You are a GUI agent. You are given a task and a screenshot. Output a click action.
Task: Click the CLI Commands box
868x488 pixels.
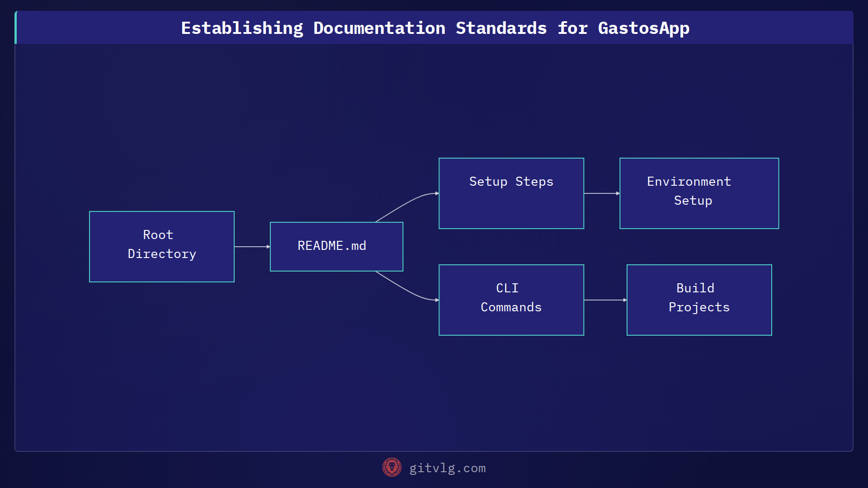(x=511, y=300)
